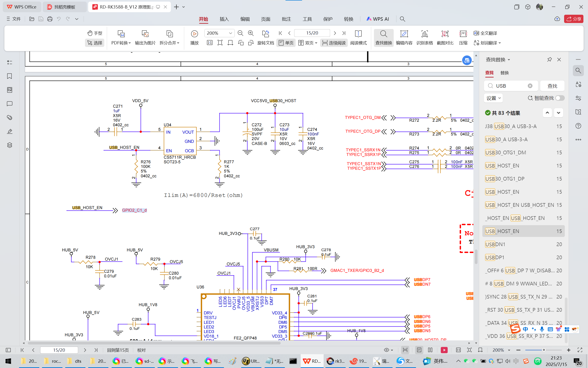Image resolution: width=588 pixels, height=368 pixels.
Task: Open the Insert tab
Action: tap(224, 19)
